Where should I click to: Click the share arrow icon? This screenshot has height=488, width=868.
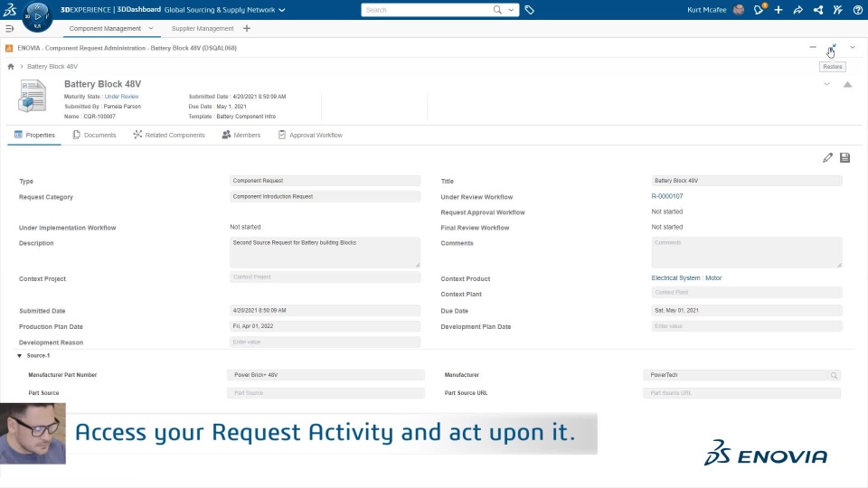click(x=797, y=10)
